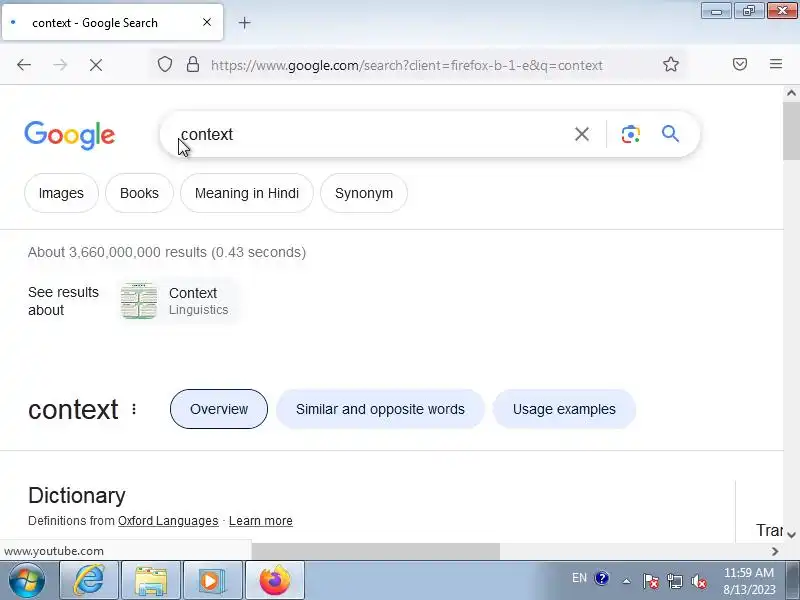Open the muted volume icon
The image size is (800, 600).
coord(698,581)
